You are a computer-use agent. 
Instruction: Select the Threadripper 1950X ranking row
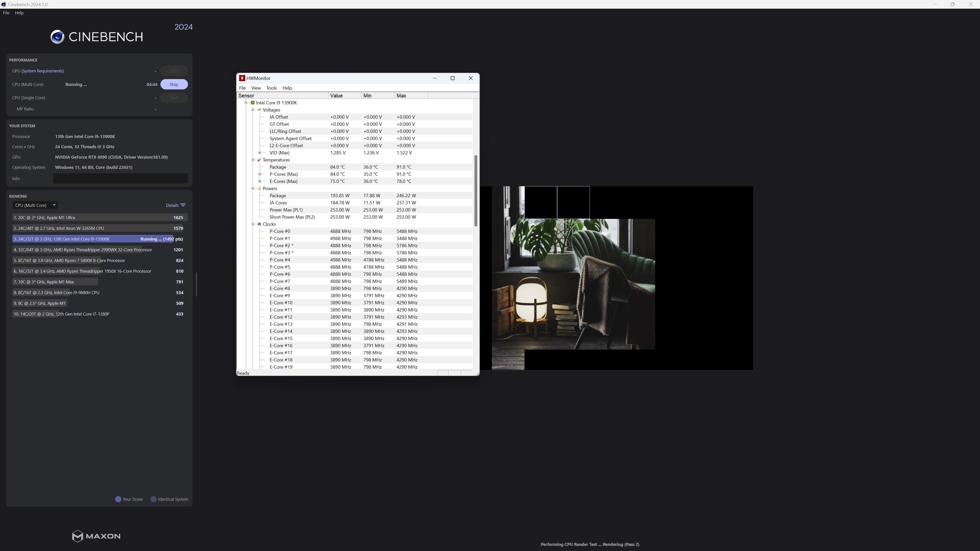(x=100, y=271)
